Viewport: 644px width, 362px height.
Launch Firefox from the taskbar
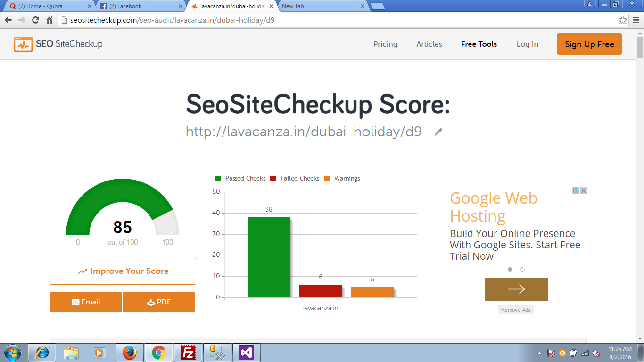[x=129, y=353]
